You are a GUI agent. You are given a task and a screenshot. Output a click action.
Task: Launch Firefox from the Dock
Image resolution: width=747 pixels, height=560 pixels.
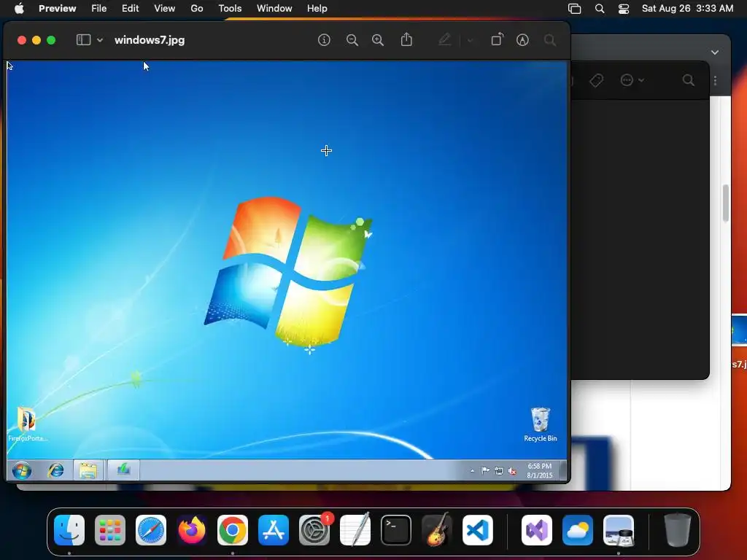192,530
